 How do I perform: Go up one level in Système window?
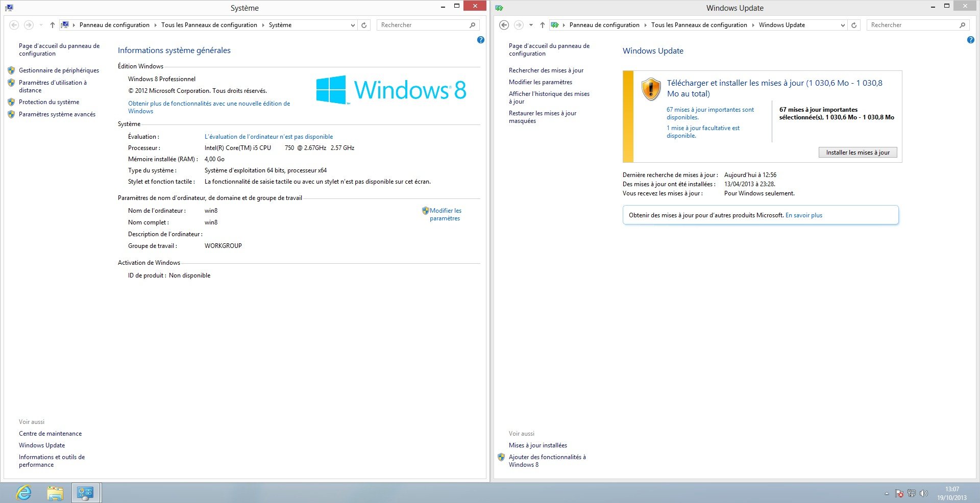click(52, 25)
